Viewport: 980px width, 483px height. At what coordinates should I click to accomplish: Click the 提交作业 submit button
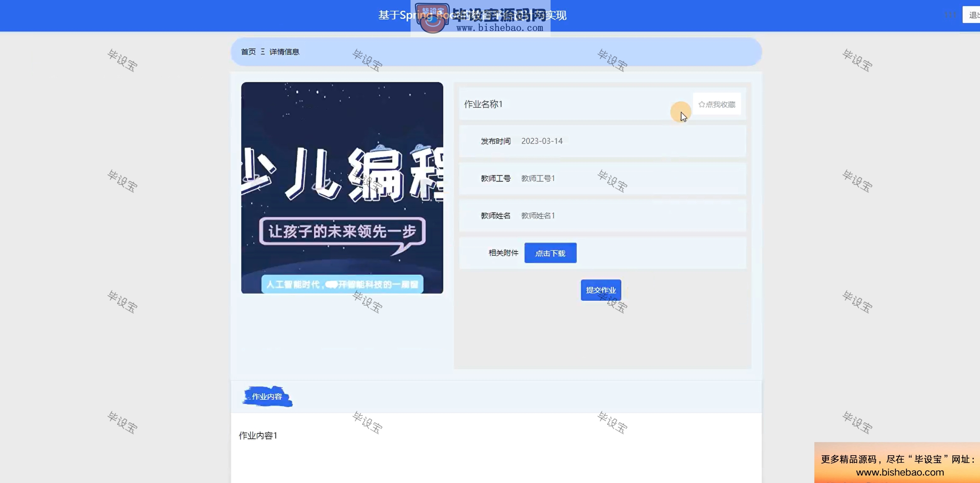pos(601,290)
